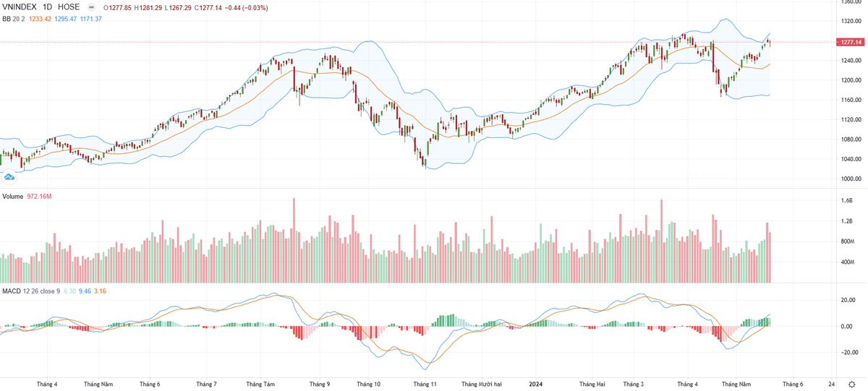Click the collapse circle next to HOSE
Image resolution: width=868 pixels, height=391 pixels.
pyautogui.click(x=92, y=7)
